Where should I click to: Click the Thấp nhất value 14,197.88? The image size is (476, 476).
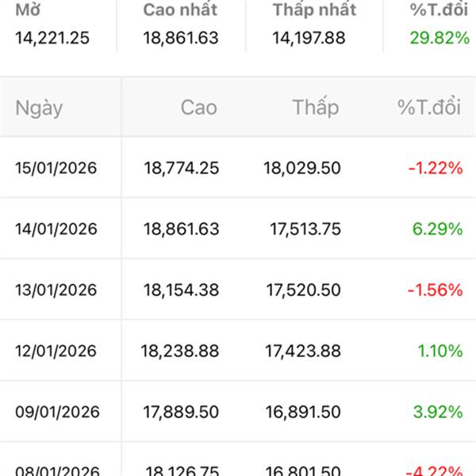click(309, 37)
